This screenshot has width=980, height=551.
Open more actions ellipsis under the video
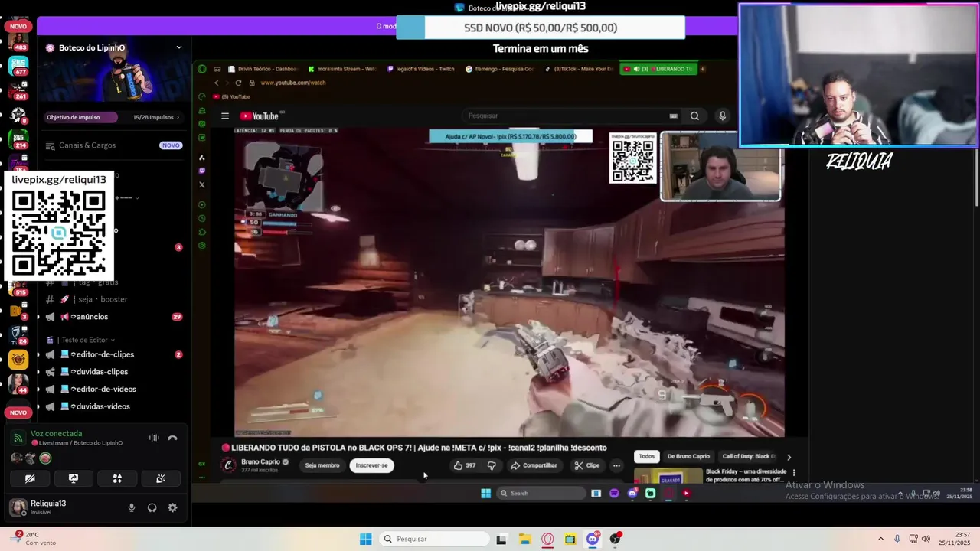(x=616, y=465)
